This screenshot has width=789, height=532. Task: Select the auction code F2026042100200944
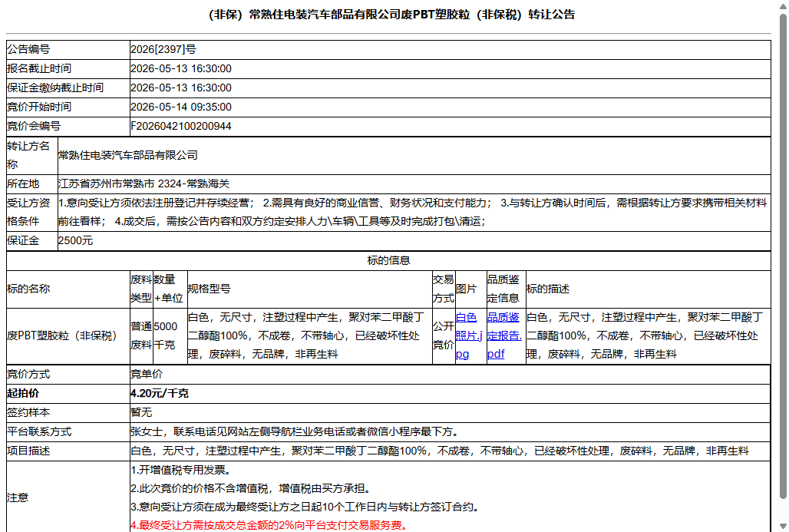(181, 126)
